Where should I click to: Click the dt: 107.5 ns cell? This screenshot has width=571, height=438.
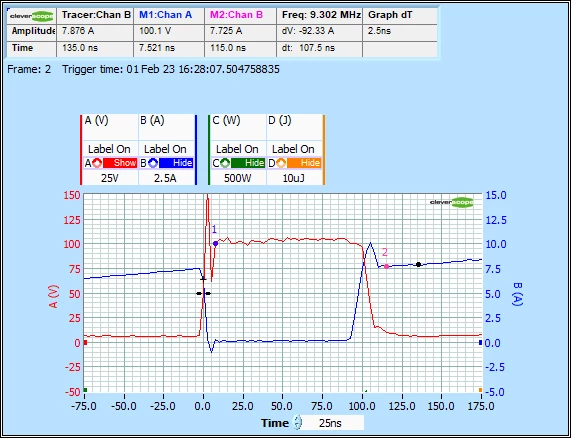tap(320, 49)
